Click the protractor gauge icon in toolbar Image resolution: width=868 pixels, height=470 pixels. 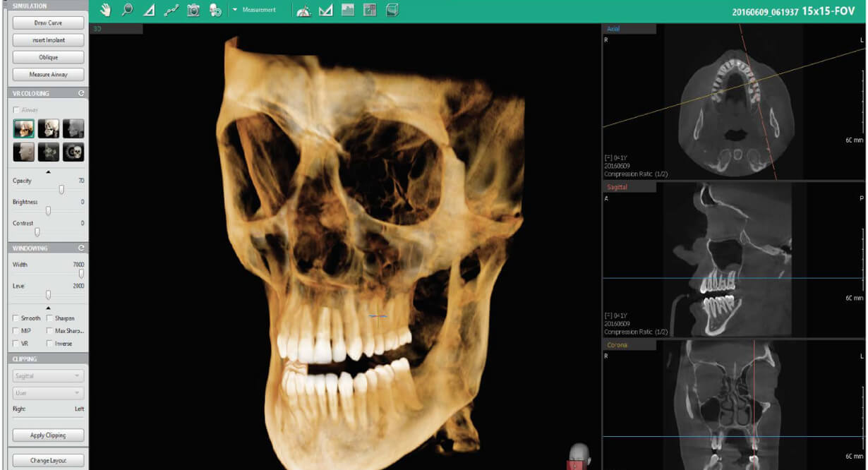tap(303, 11)
